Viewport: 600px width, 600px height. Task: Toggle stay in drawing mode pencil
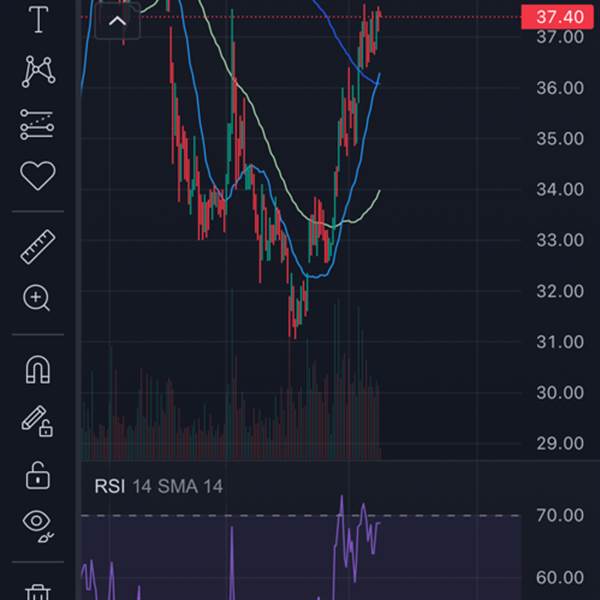pos(37,421)
